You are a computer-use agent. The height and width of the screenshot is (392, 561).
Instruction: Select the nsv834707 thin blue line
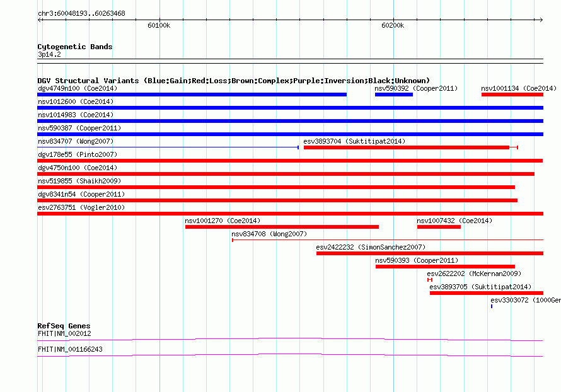168,147
